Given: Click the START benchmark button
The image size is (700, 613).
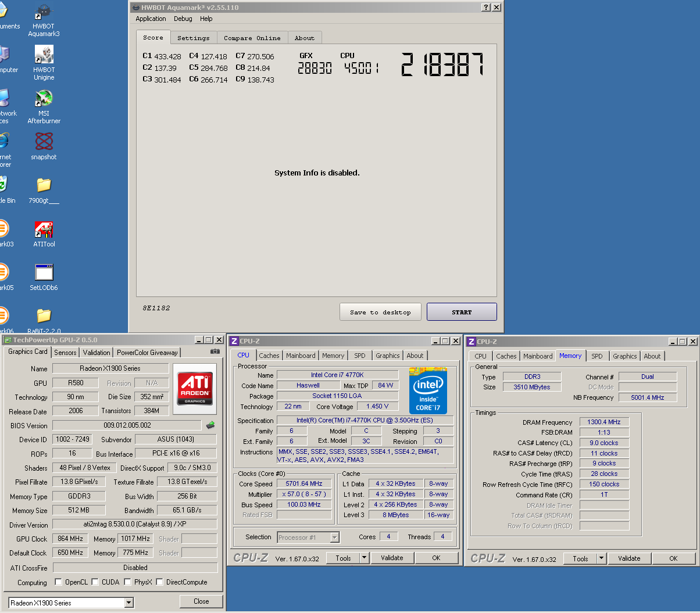Looking at the screenshot, I should click(x=462, y=312).
